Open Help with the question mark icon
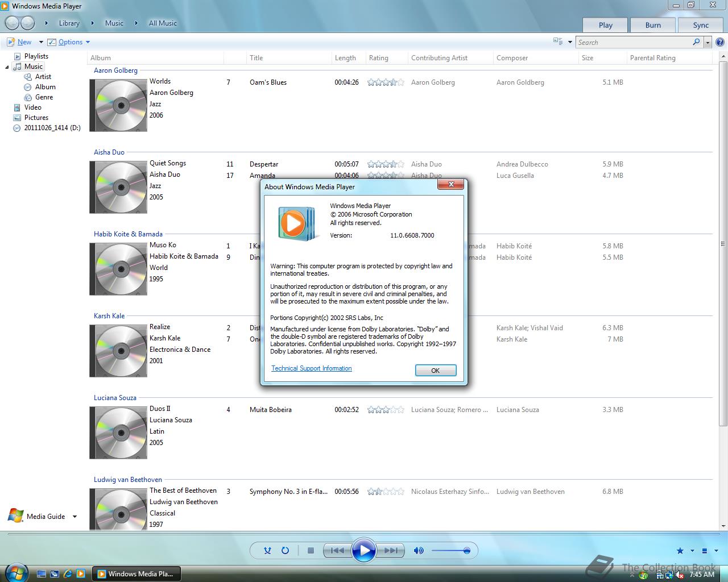 click(x=720, y=42)
